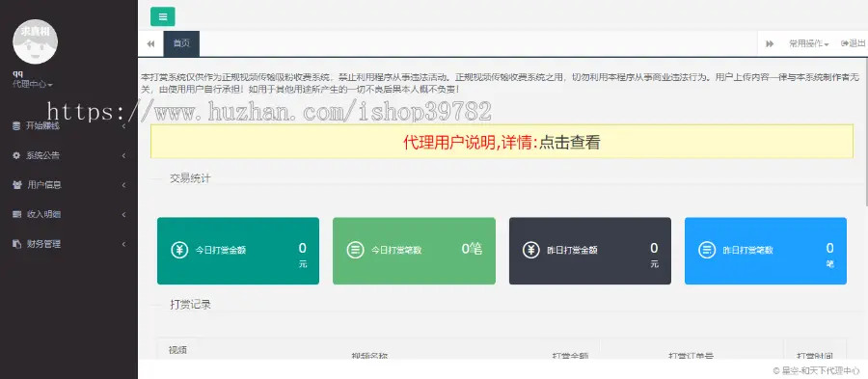Click the 今日打赏笔数 green card
The height and width of the screenshot is (379, 868).
point(414,251)
